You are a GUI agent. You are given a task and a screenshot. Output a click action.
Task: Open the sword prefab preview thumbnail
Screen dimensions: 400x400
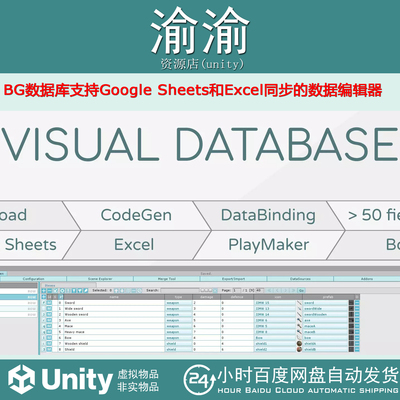[x=351, y=303]
